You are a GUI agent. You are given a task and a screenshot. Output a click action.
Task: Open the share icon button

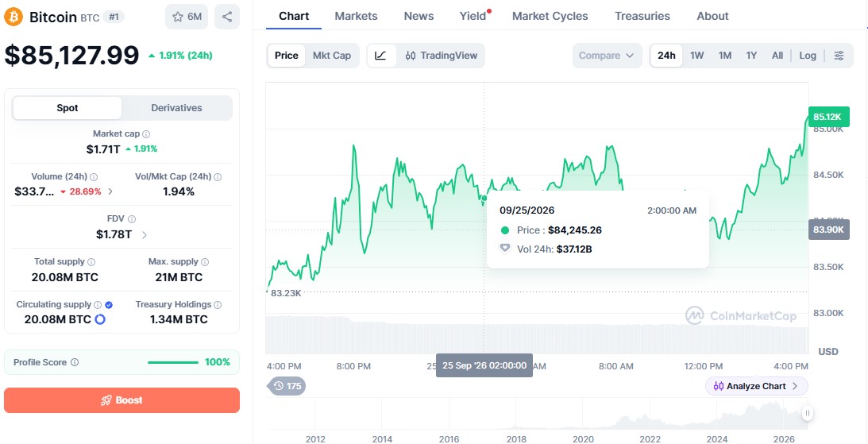point(227,17)
